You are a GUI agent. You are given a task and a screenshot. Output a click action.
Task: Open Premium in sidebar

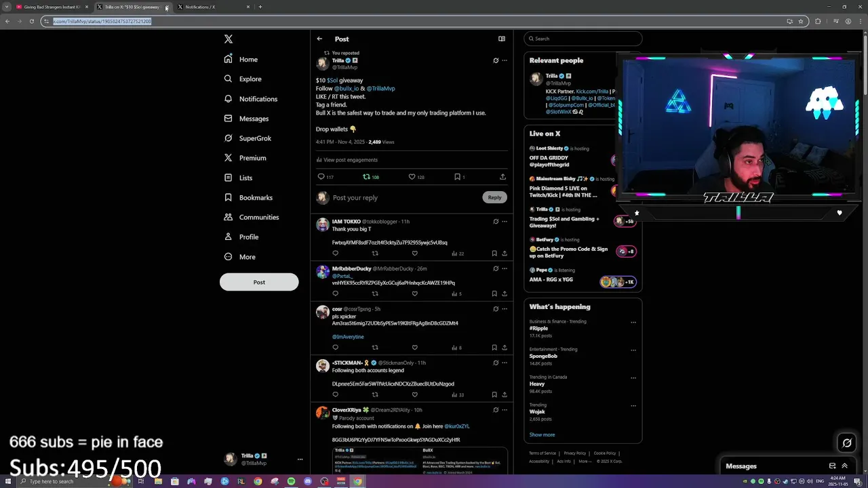pyautogui.click(x=245, y=158)
